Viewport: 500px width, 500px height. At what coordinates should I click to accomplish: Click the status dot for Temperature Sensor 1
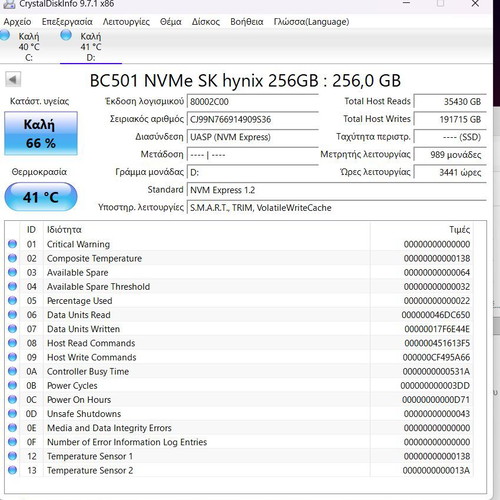(x=12, y=456)
